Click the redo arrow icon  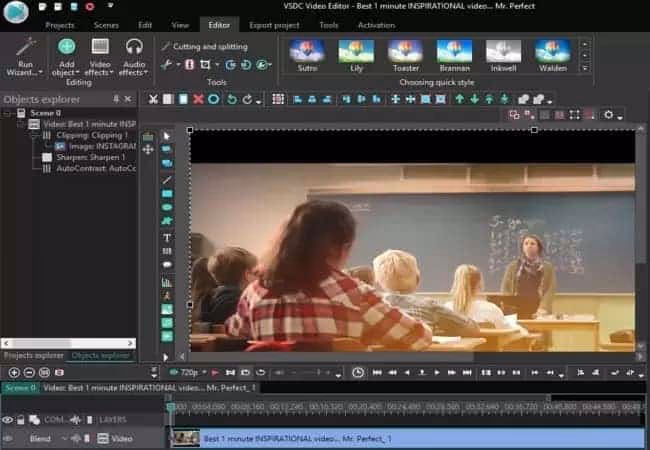tap(247, 99)
